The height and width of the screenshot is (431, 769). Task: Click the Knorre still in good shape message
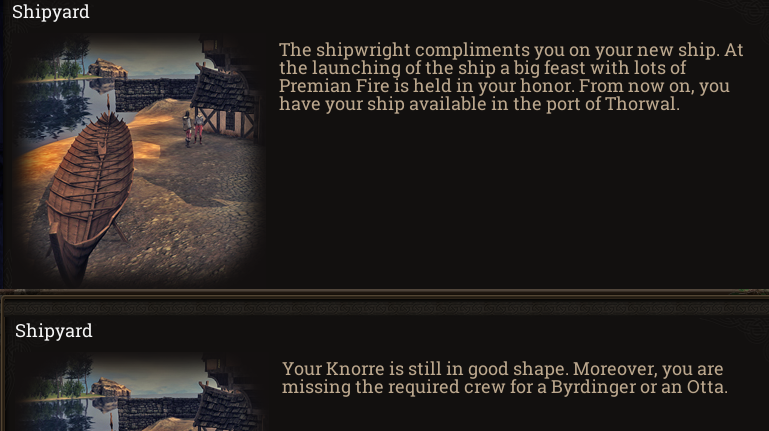tap(505, 378)
